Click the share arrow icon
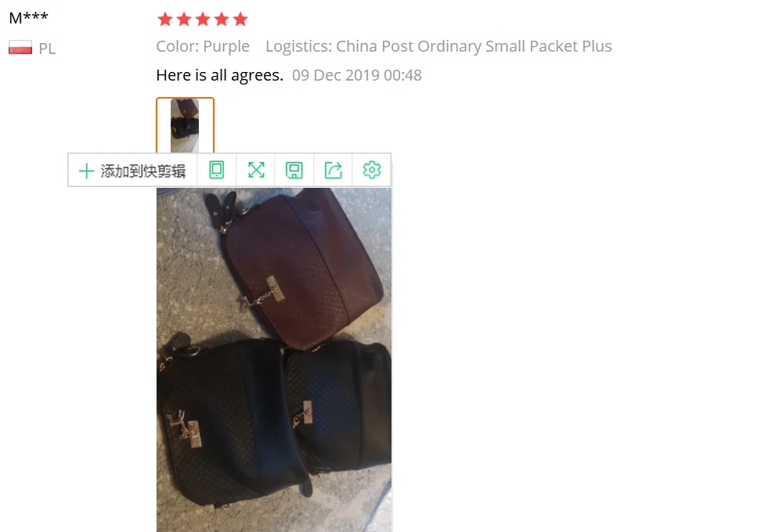Image resolution: width=783 pixels, height=532 pixels. coord(333,171)
